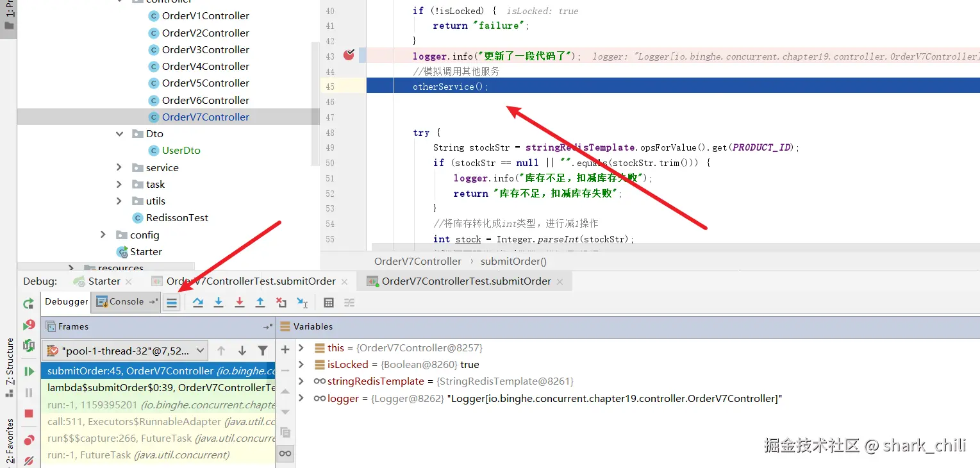980x468 pixels.
Task: Click the Duplicate Watch icon
Action: (x=285, y=433)
